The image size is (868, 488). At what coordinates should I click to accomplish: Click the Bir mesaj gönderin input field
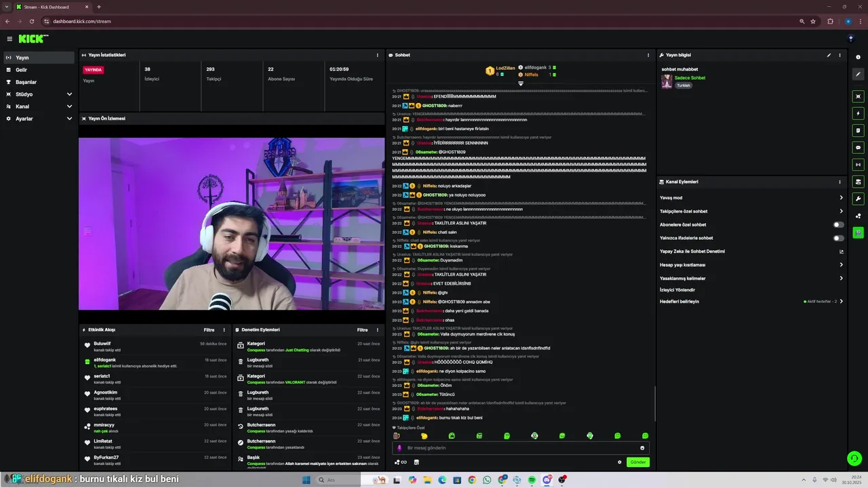pos(520,448)
